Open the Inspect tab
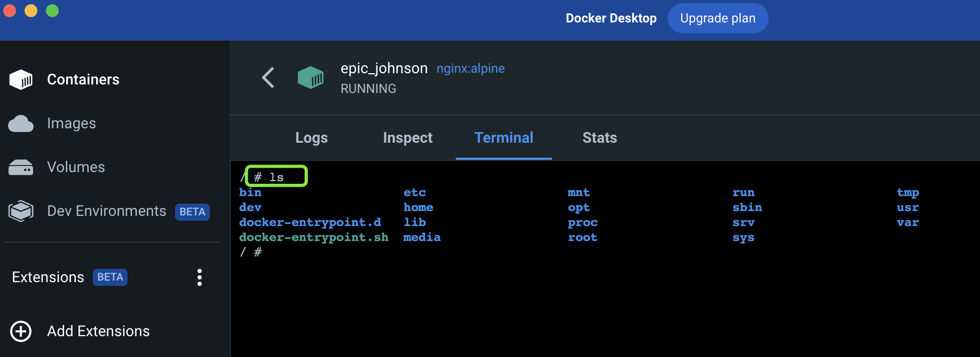The width and height of the screenshot is (980, 357). click(x=408, y=138)
